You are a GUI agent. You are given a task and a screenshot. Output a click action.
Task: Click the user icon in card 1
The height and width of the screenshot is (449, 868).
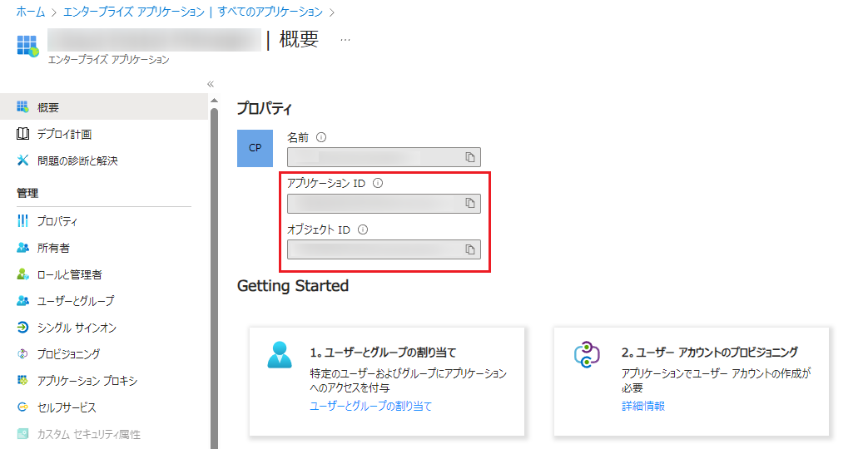(280, 355)
